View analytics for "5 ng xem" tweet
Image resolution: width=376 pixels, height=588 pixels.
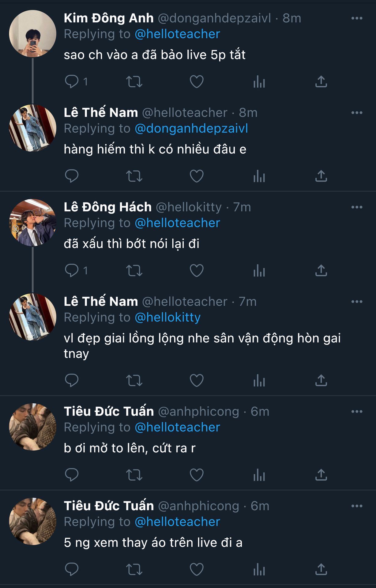(x=259, y=570)
